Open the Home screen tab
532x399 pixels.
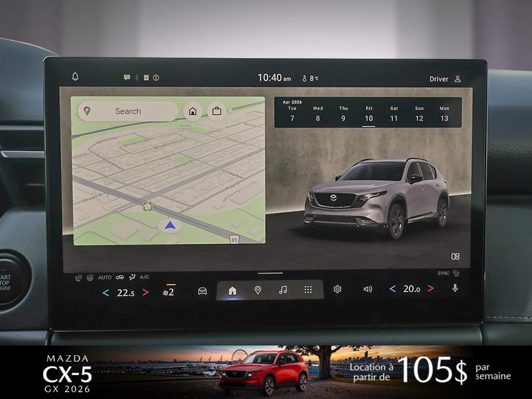(x=232, y=290)
